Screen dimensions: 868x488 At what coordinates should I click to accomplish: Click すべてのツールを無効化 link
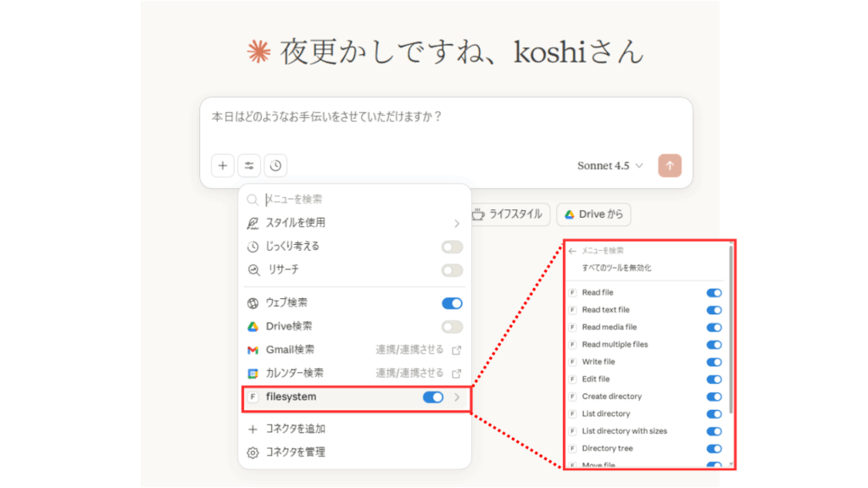[x=616, y=268]
